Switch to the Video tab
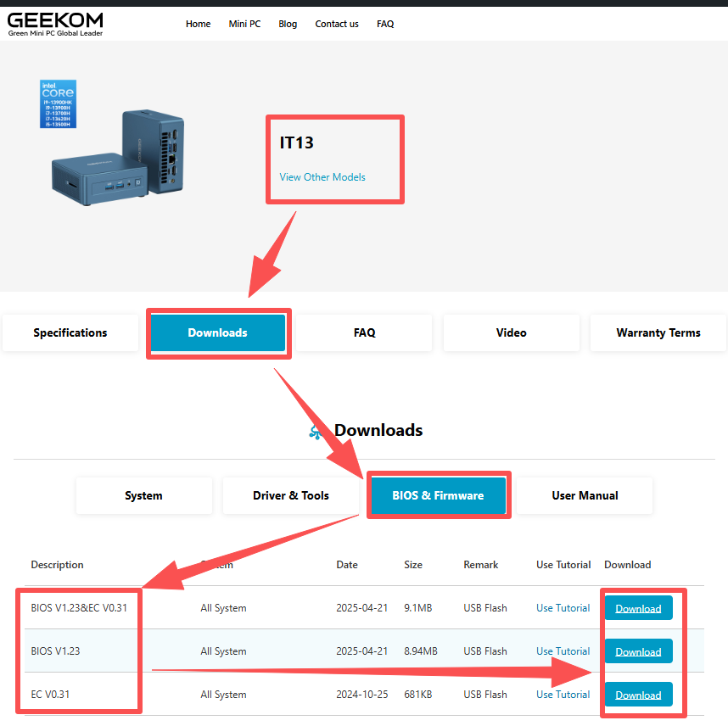Image resolution: width=728 pixels, height=726 pixels. 511,332
